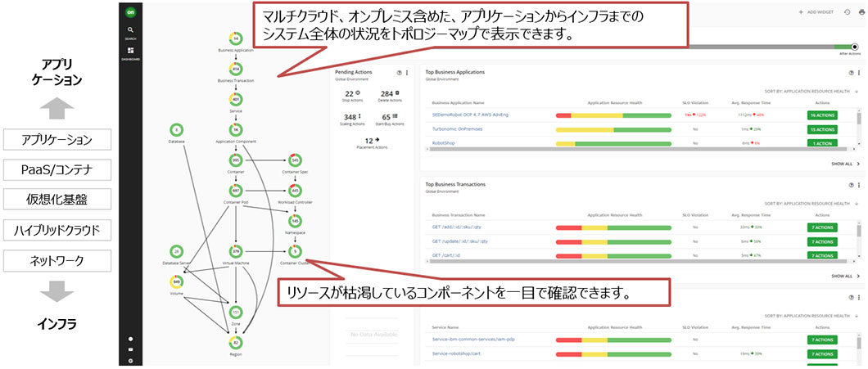Click the print icon at top right
The image size is (868, 369).
[x=860, y=12]
